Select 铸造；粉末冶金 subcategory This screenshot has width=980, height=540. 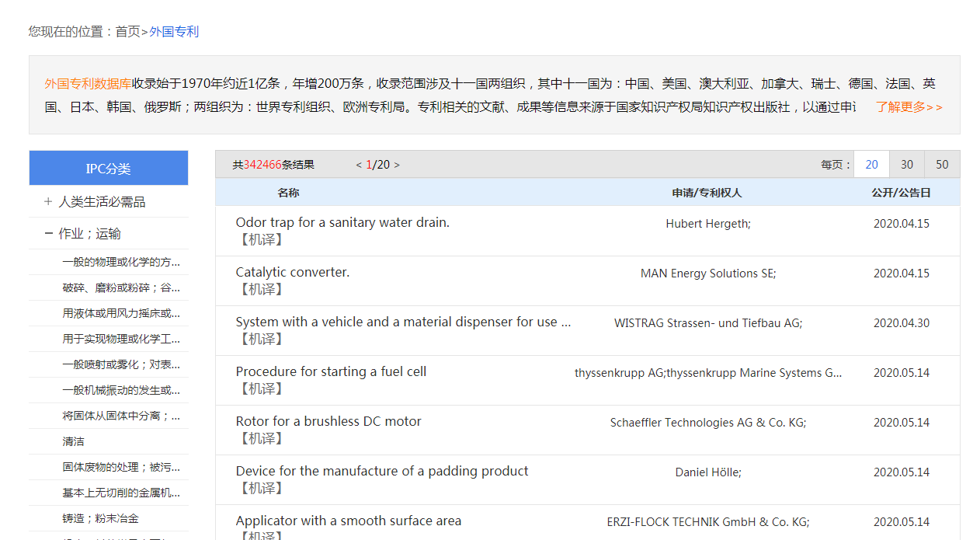[101, 518]
